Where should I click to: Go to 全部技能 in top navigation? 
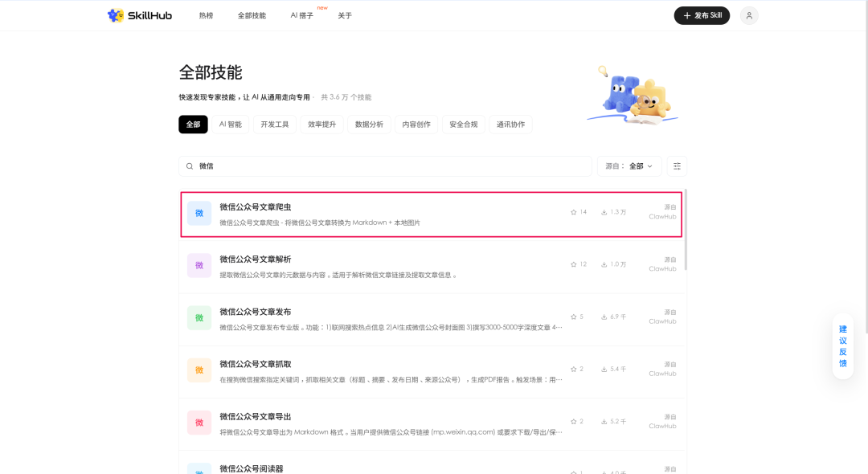(x=252, y=15)
